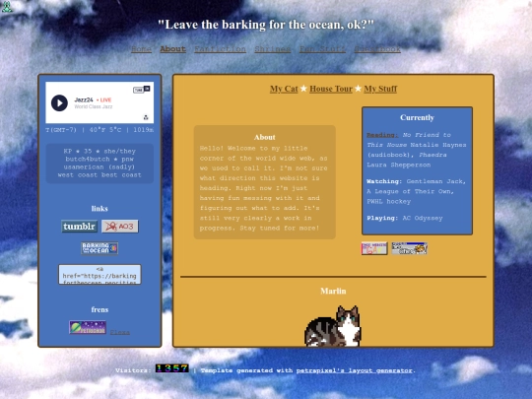Open the About nav link
Screen dimensions: 532x399
[172, 49]
